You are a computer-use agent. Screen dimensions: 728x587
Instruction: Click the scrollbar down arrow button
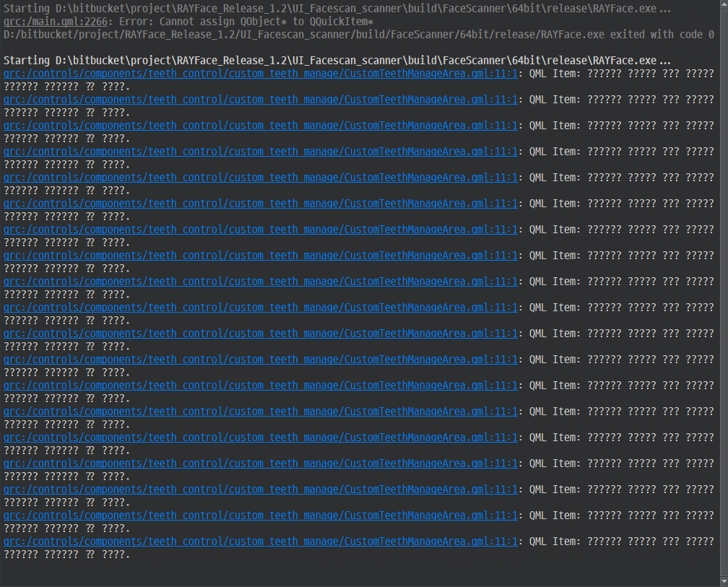pos(724,581)
